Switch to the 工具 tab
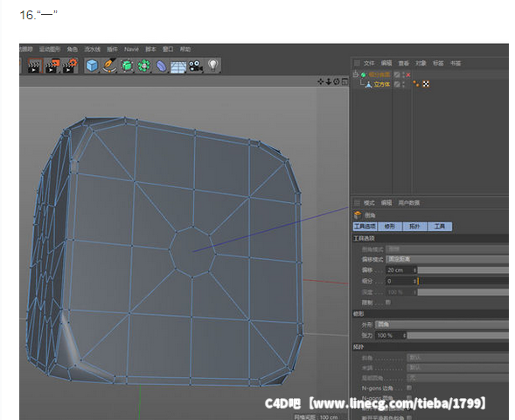This screenshot has height=420, width=515. pyautogui.click(x=440, y=227)
